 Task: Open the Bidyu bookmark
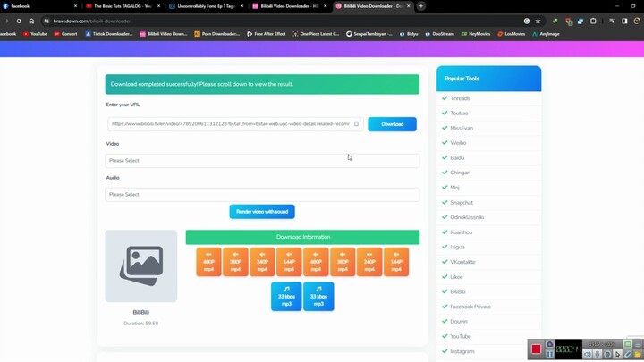[409, 34]
